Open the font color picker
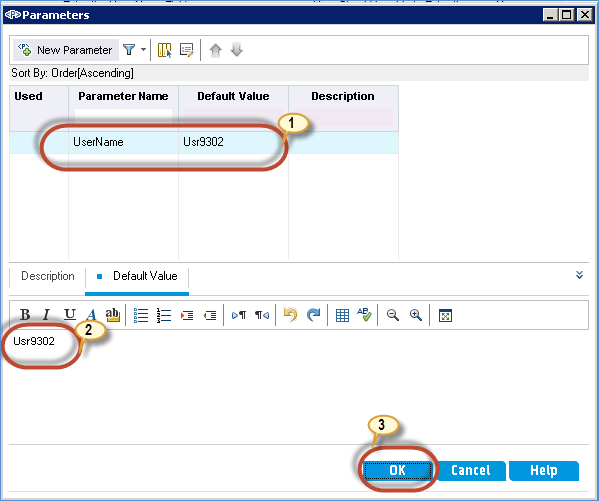Viewport: 599px width, 501px height. click(x=91, y=315)
